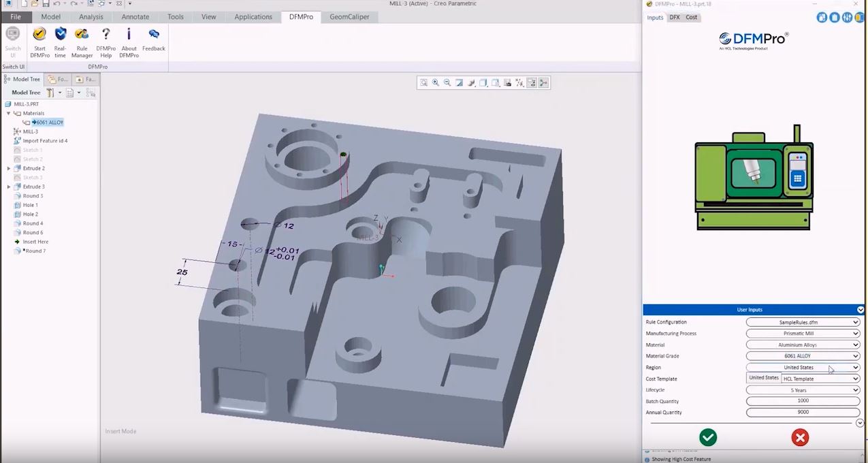The image size is (868, 463).
Task: Collapse the User Inputs section header
Action: pos(861,310)
